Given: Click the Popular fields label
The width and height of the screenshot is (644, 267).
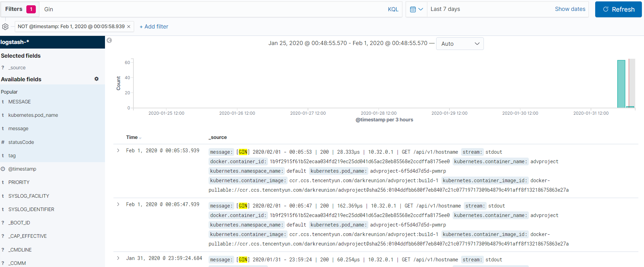Looking at the screenshot, I should point(9,92).
